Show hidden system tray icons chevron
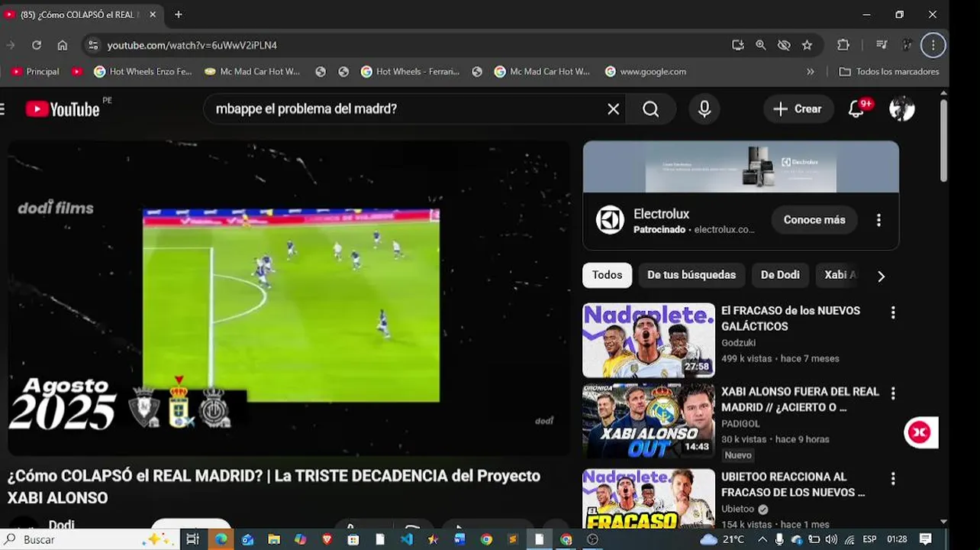 (762, 539)
